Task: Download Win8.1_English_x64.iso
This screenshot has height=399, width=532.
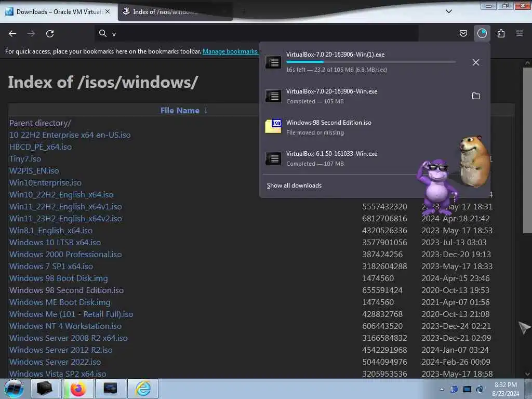Action: tap(51, 230)
